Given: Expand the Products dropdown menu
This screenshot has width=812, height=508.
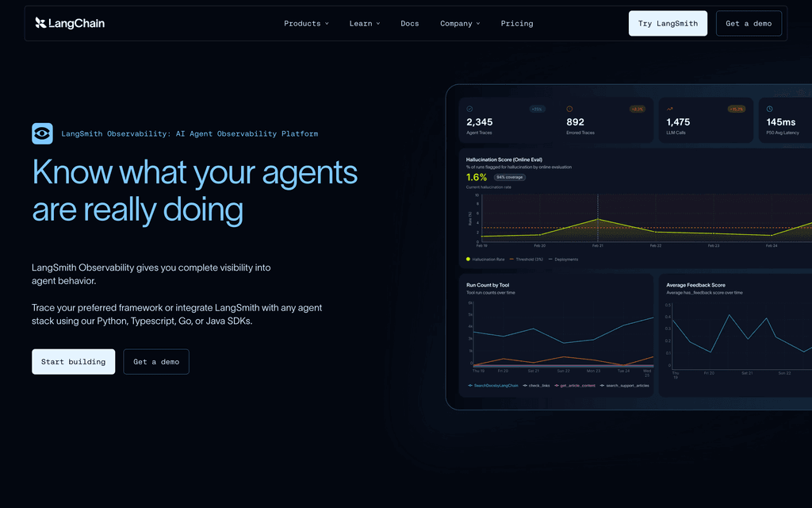Looking at the screenshot, I should click(306, 23).
